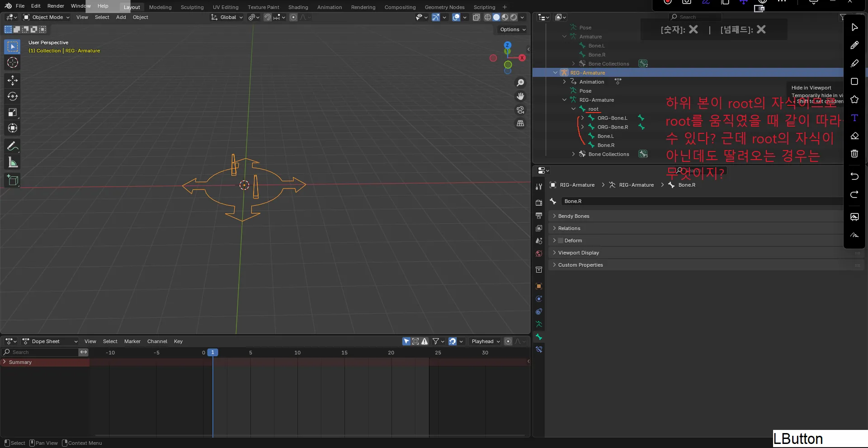Open the Physics properties tab
The width and height of the screenshot is (868, 448).
click(539, 299)
